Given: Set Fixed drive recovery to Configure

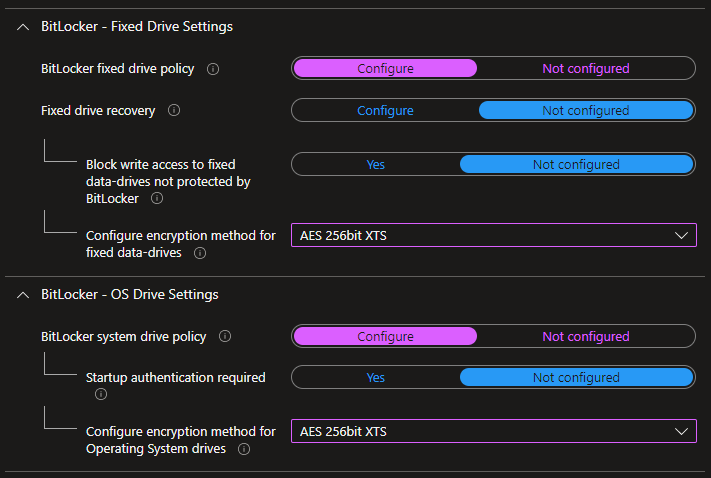Looking at the screenshot, I should point(385,111).
